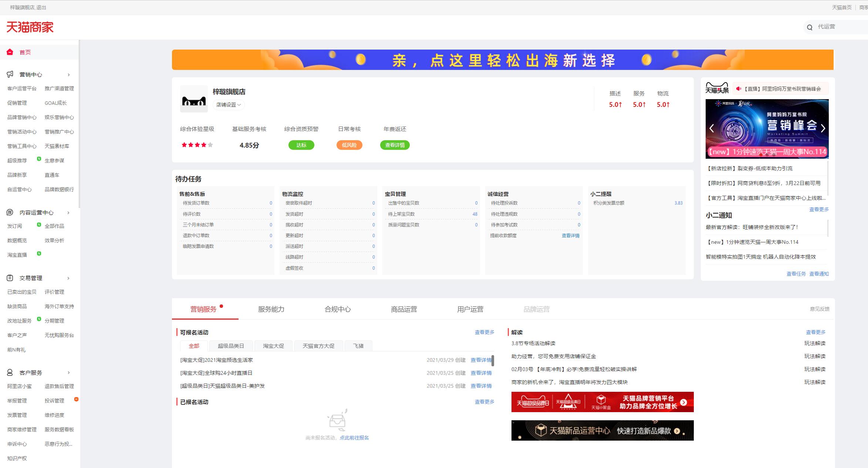Viewport: 868px width, 468px height.
Task: Click 查看详情 under 年费返还
Action: [395, 145]
